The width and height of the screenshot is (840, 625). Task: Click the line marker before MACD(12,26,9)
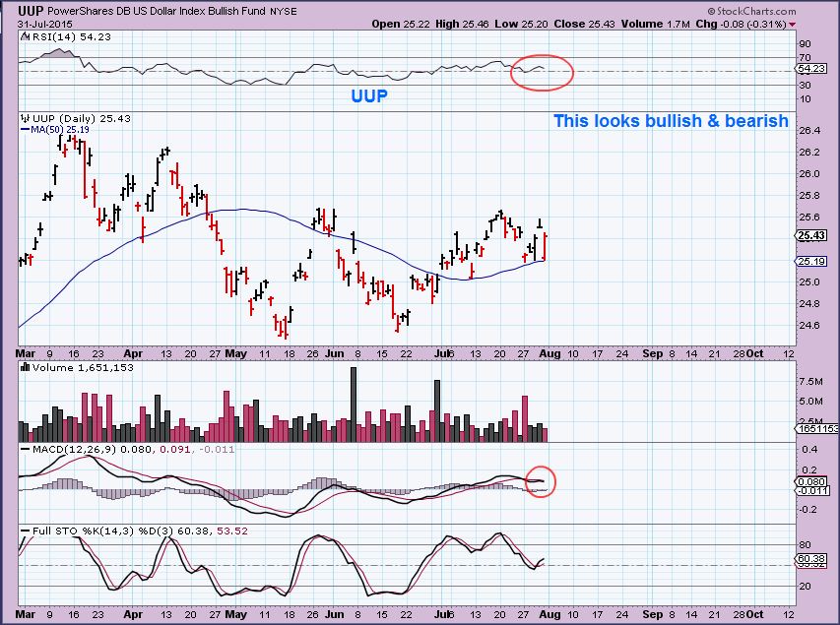pyautogui.click(x=25, y=450)
